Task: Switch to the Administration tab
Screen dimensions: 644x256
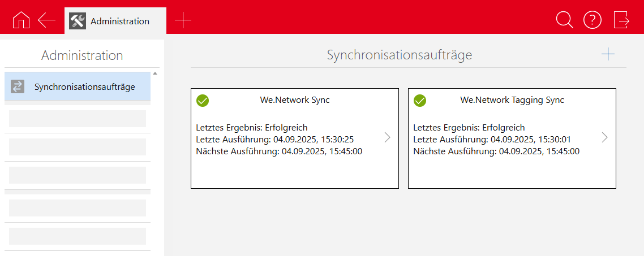Action: (x=120, y=21)
